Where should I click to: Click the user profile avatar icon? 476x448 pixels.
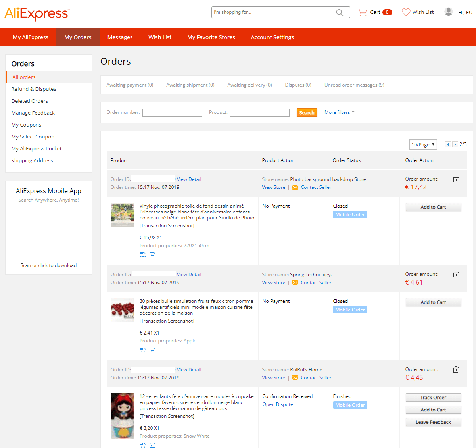[x=449, y=12]
